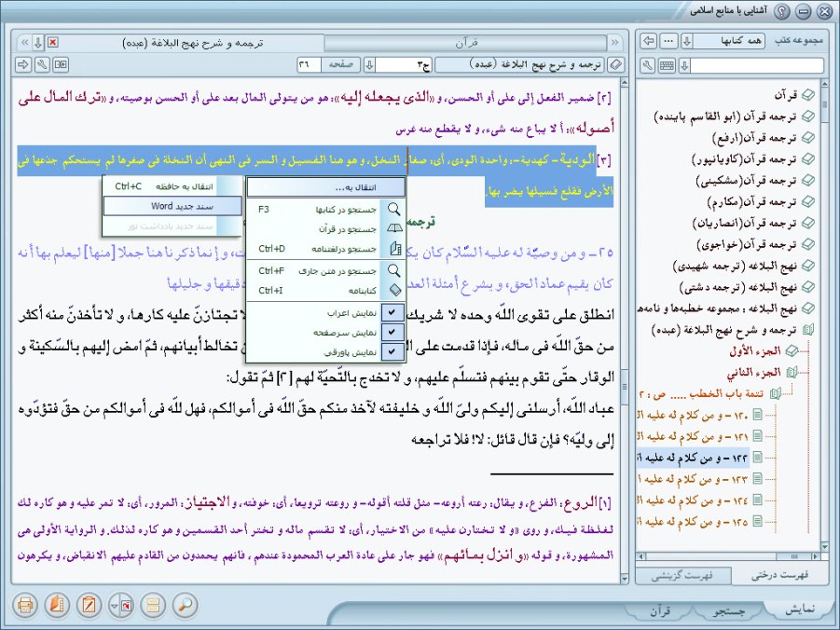Open the dropdown arrow of the book search field
This screenshot has height=630, width=840.
[684, 66]
